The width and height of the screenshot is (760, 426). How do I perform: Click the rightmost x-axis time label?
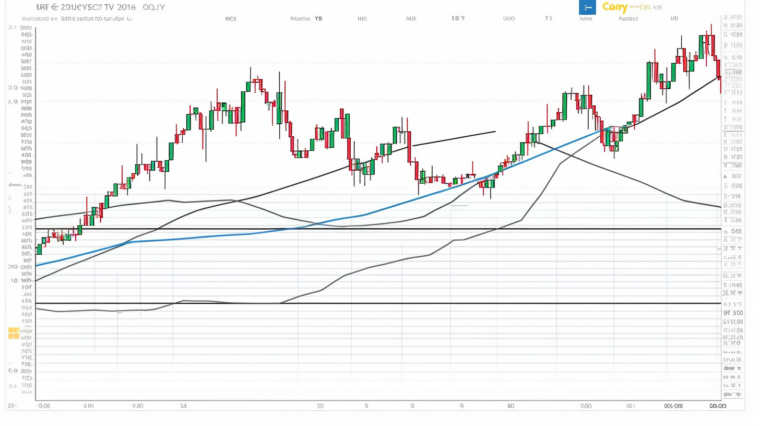click(718, 406)
